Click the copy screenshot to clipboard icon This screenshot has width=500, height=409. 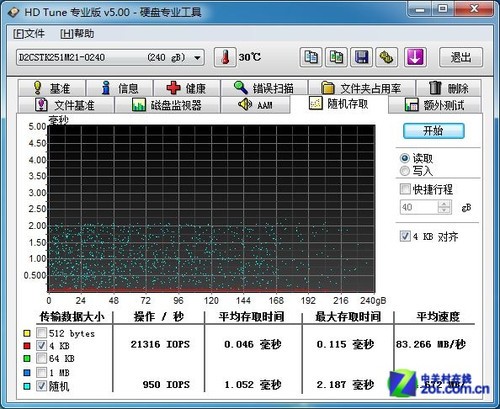click(336, 57)
